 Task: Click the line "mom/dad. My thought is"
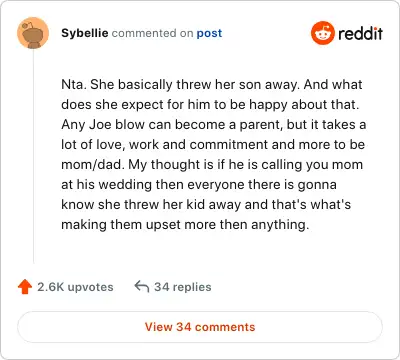click(212, 165)
